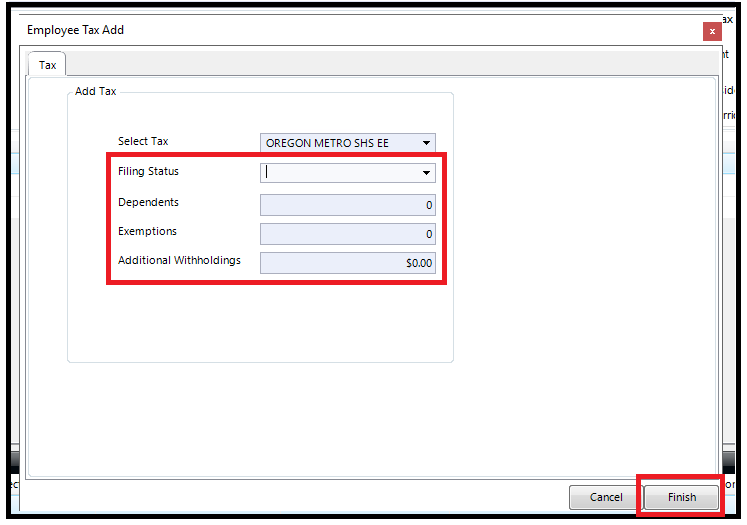Click the Add Tax group box title

[95, 91]
